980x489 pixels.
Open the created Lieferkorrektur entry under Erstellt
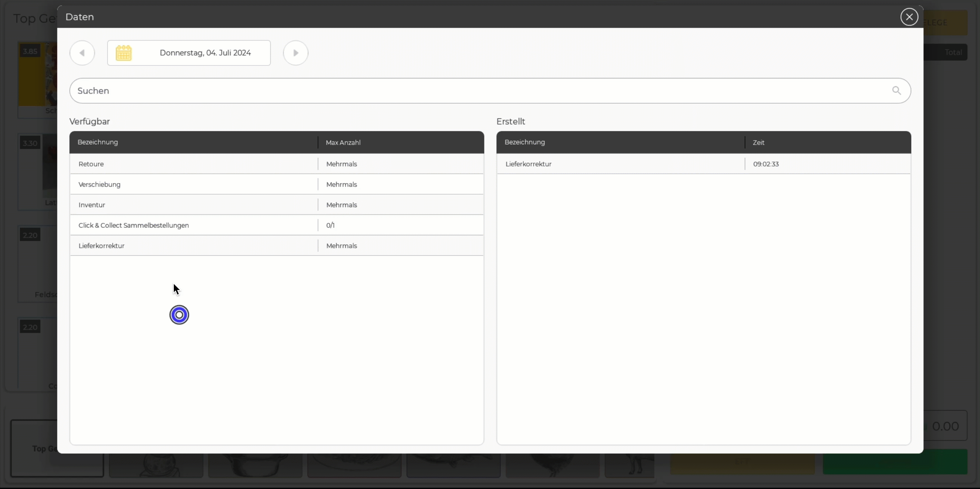(703, 164)
